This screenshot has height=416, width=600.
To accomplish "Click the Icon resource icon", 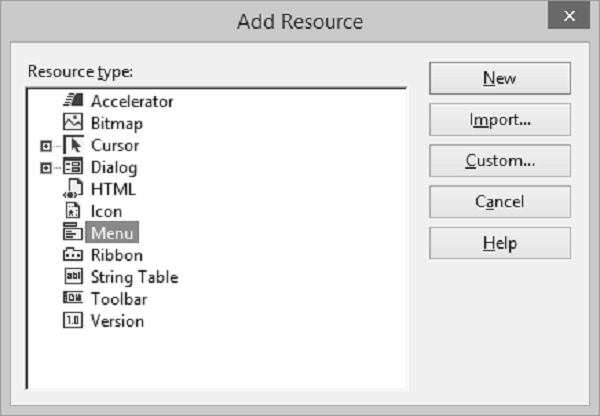I will (x=72, y=211).
